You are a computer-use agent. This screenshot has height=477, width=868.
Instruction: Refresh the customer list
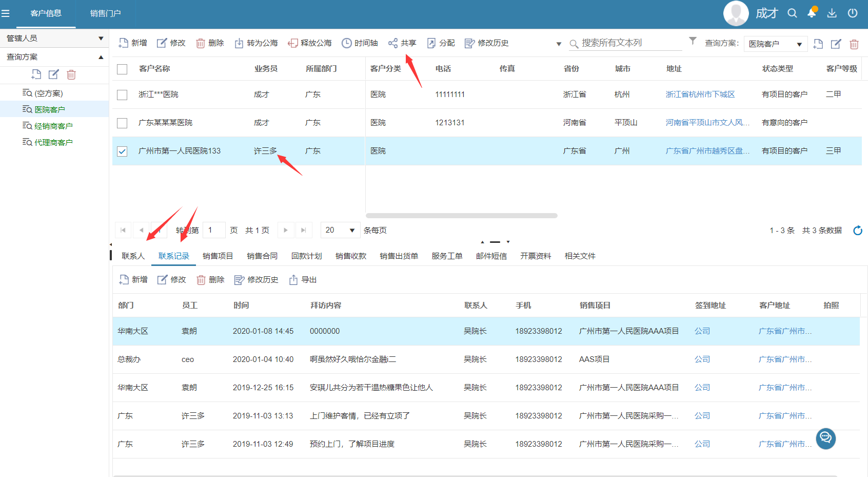857,231
